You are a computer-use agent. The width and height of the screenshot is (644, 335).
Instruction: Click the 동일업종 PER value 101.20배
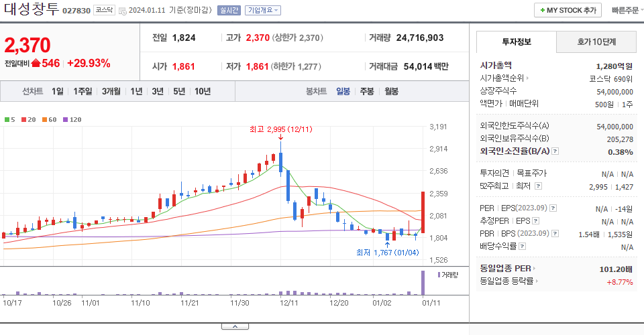616,269
